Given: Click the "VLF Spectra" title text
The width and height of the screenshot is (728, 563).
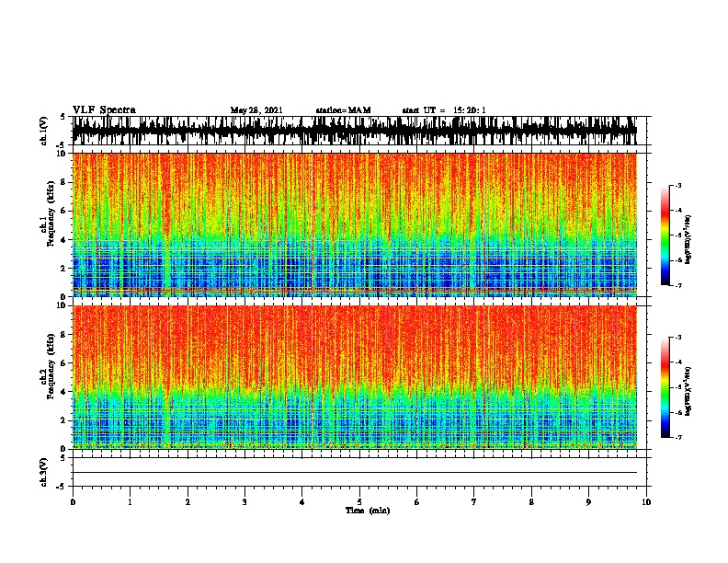Looking at the screenshot, I should pos(104,110).
